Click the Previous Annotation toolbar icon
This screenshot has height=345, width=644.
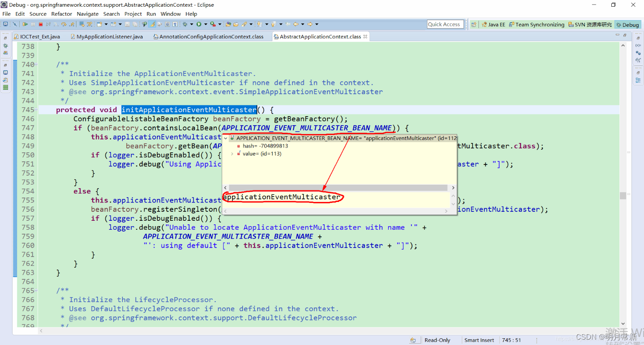point(274,24)
